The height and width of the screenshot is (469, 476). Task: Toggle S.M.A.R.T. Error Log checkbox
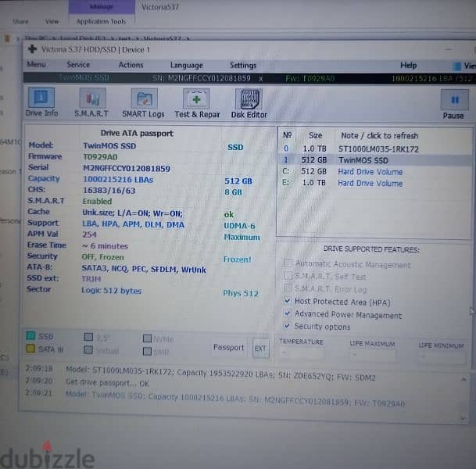pos(288,288)
